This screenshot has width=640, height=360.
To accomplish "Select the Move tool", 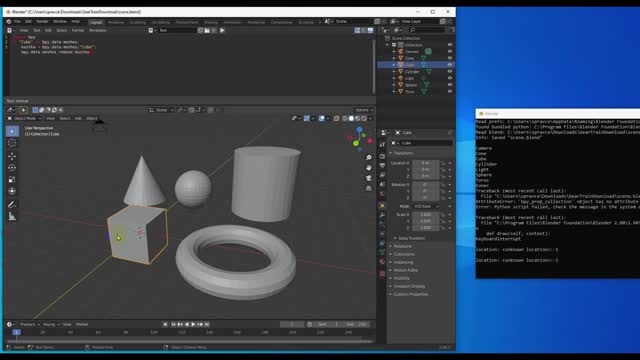I will (12, 156).
